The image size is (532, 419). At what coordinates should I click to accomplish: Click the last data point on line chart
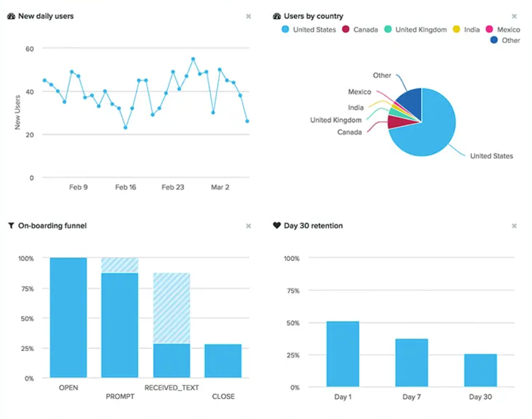point(247,121)
